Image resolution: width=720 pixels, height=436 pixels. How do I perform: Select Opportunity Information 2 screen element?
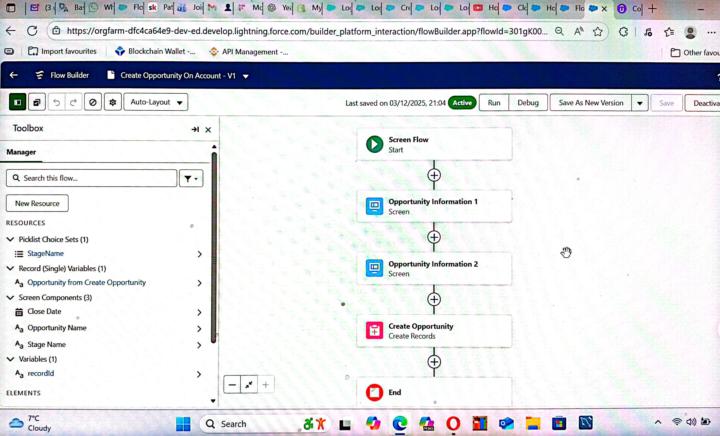click(x=434, y=268)
